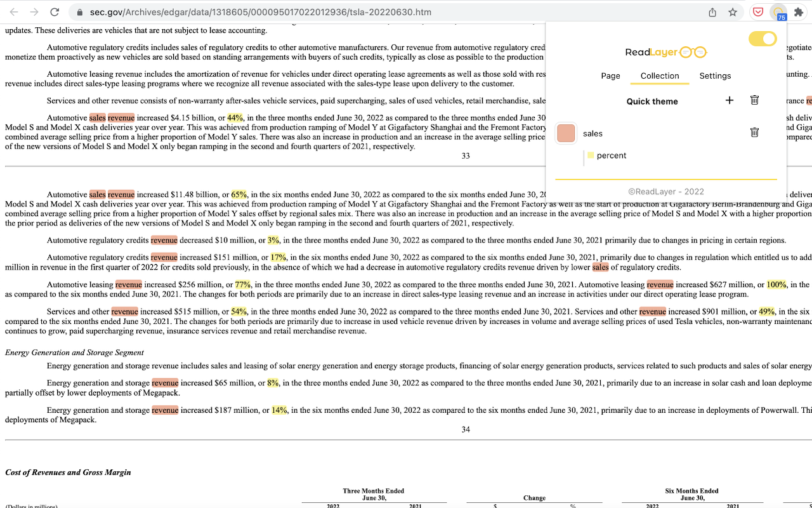Delete the Quick theme using its trash icon
Screen dimensions: 812x508
point(754,100)
